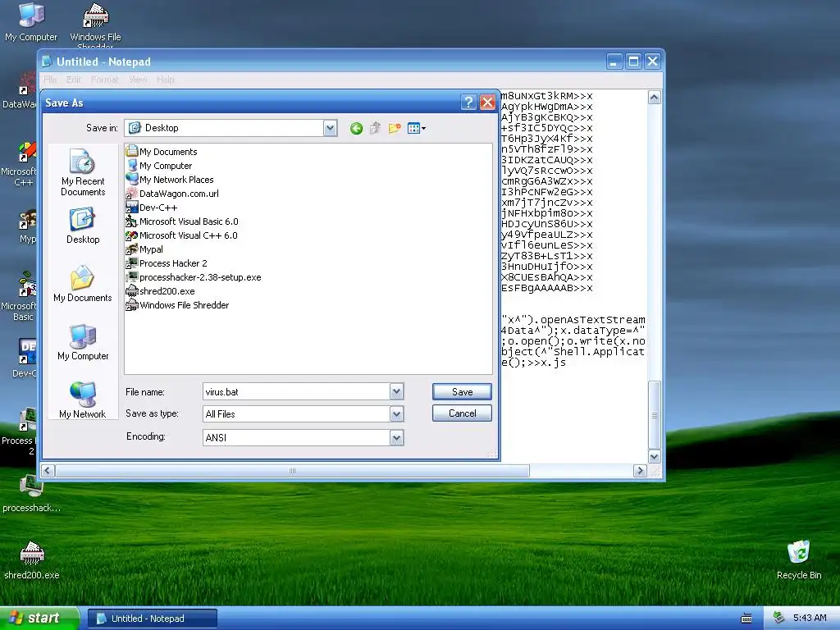
Task: Create a new folder icon
Action: click(x=395, y=128)
